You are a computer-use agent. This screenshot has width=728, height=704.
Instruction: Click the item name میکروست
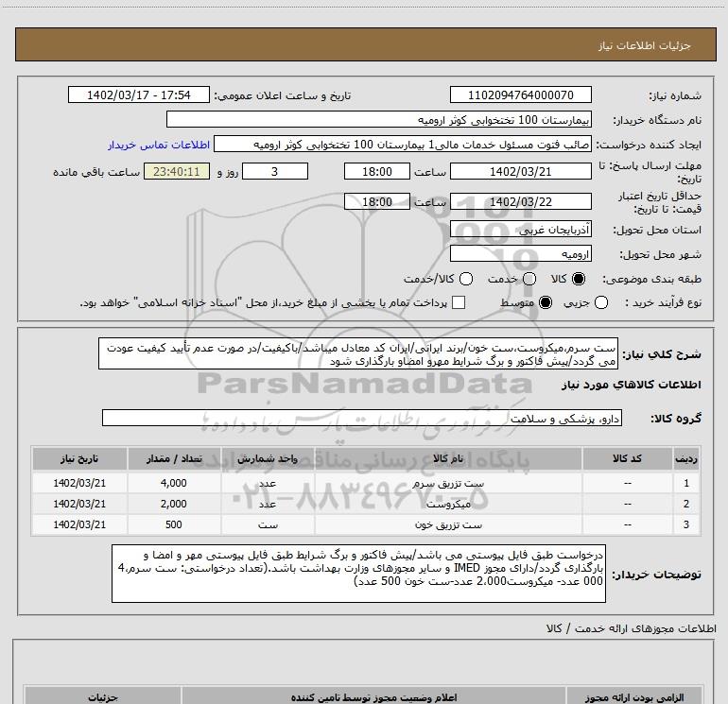pyautogui.click(x=448, y=504)
